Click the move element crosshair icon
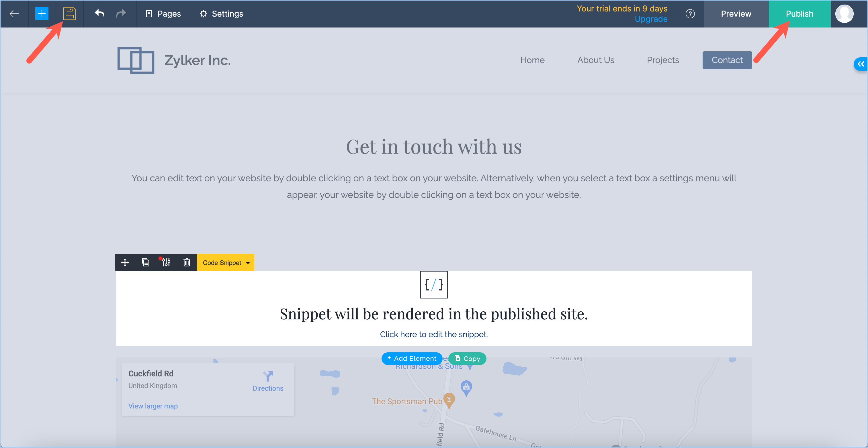 125,263
